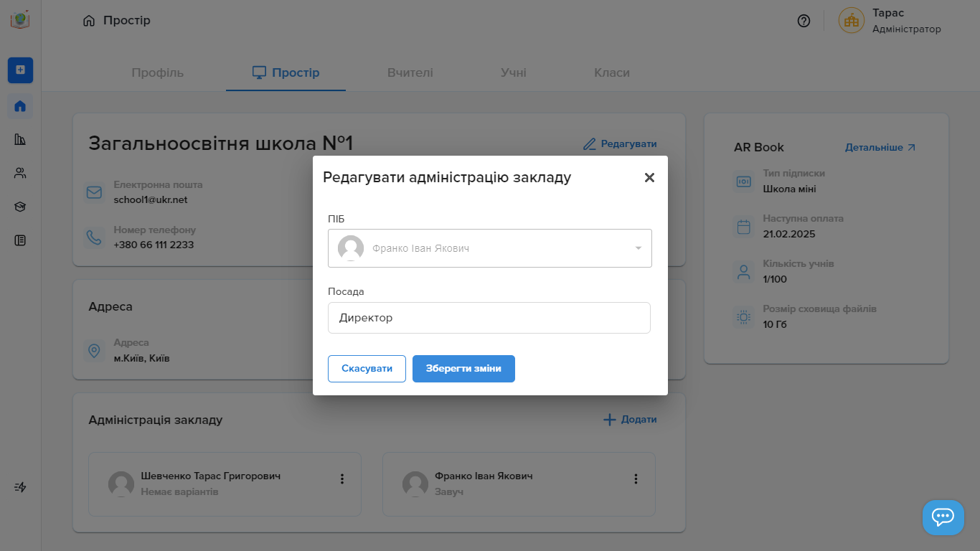Click the Загальноосвітня школа №1 heading
This screenshot has height=551, width=980.
221,143
